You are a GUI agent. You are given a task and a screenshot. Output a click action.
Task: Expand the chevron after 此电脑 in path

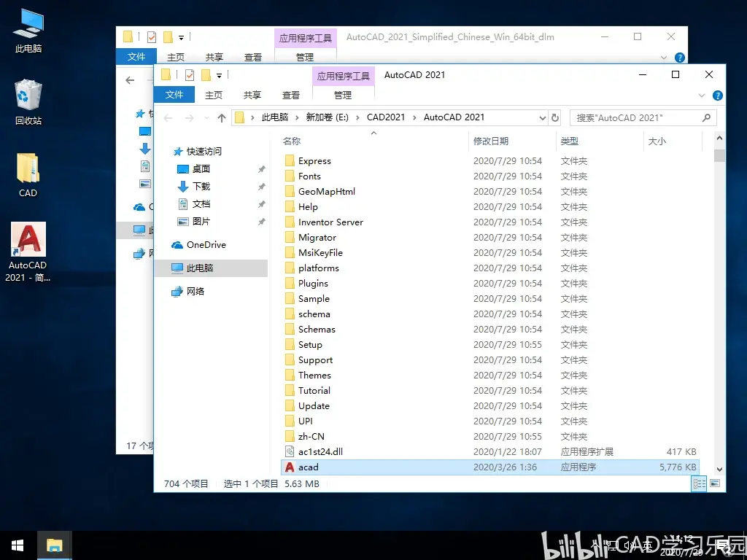click(297, 117)
